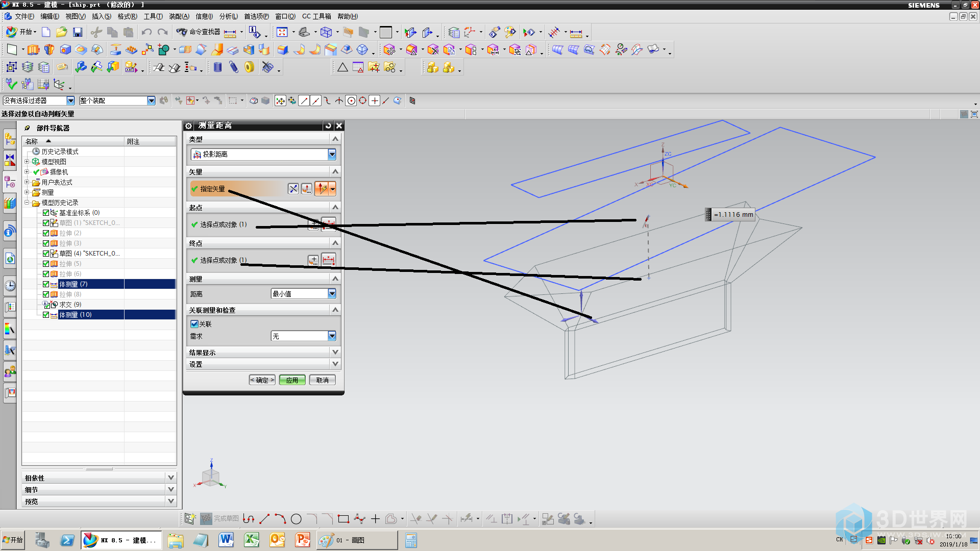Toggle the checkbox for 拉伸 (2)
The width and height of the screenshot is (980, 551).
(x=46, y=233)
